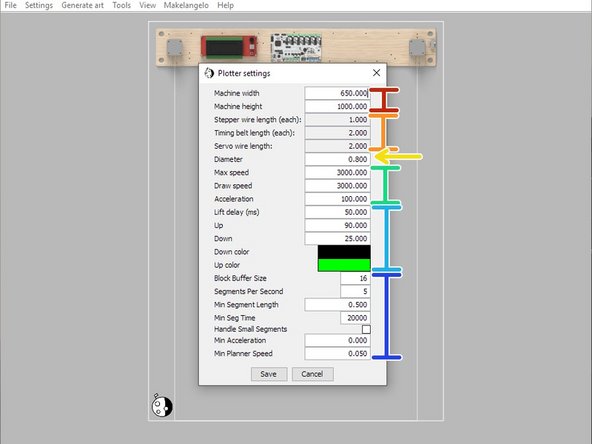The height and width of the screenshot is (444, 592).
Task: Click the 'Min Planner Speed' label
Action: coord(243,354)
